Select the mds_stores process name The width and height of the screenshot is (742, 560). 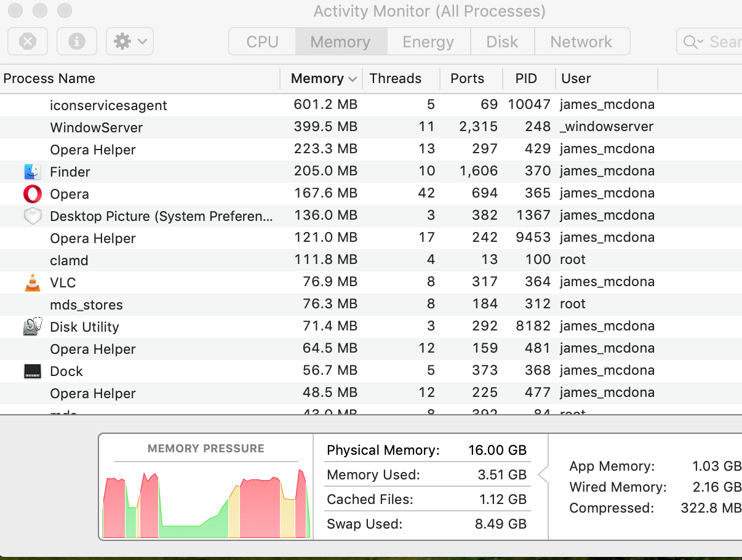(x=86, y=305)
